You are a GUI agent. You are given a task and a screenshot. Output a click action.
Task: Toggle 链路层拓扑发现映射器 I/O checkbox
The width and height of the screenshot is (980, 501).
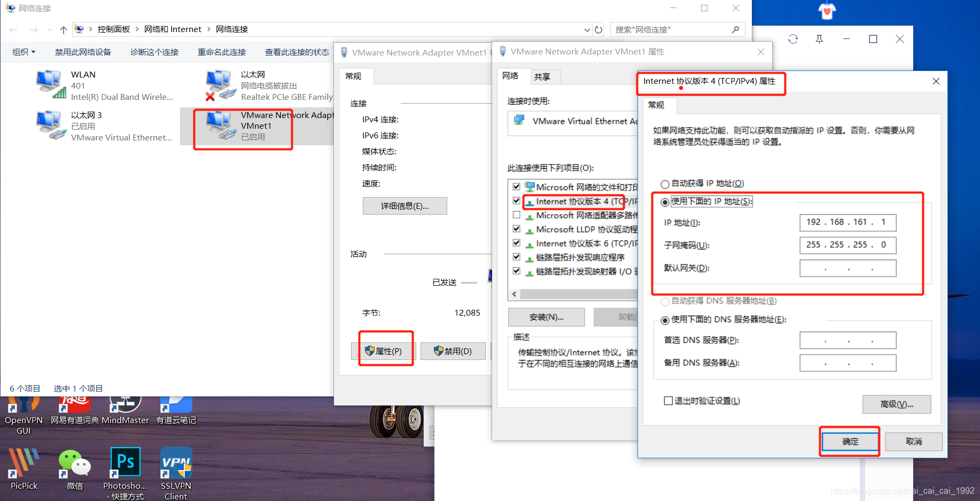tap(516, 271)
